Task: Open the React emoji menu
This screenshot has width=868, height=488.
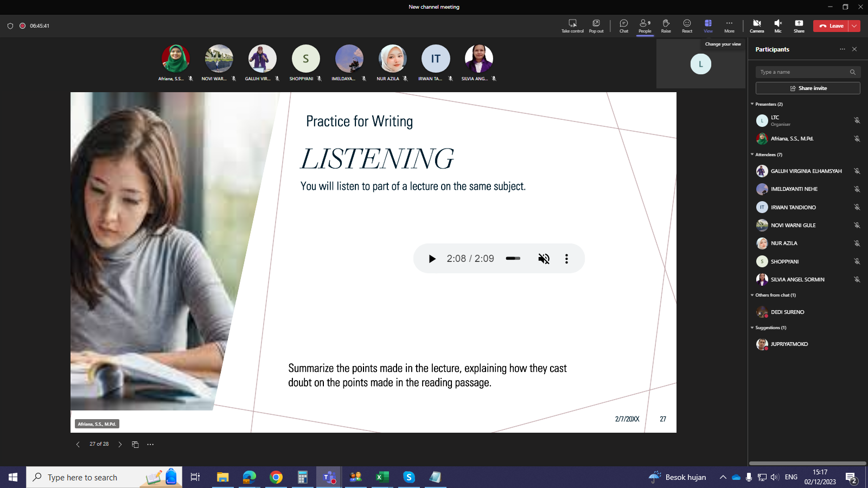Action: (x=687, y=25)
